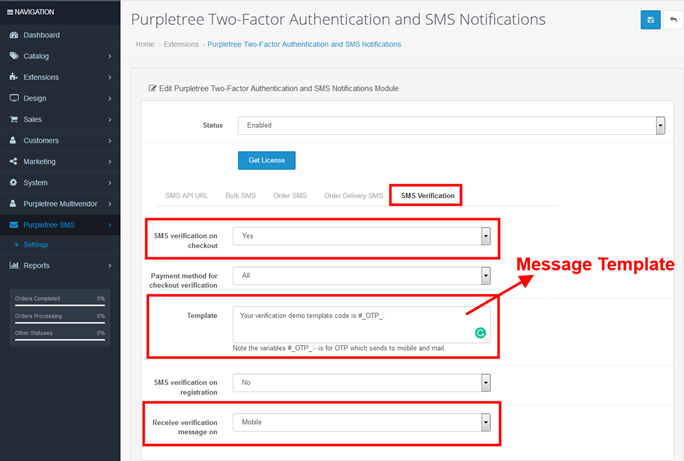Select the SMS Verification tab
Viewport: 684px width, 461px height.
coord(428,196)
